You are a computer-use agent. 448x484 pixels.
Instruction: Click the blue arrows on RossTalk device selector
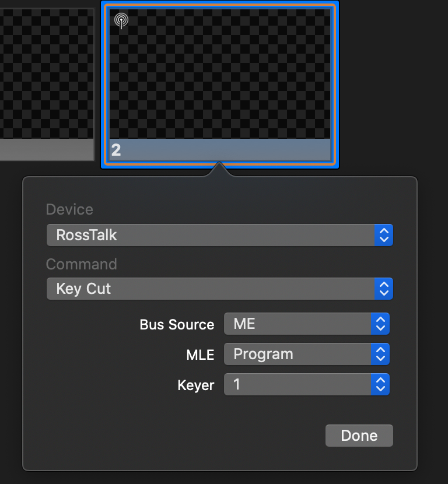[x=383, y=235]
